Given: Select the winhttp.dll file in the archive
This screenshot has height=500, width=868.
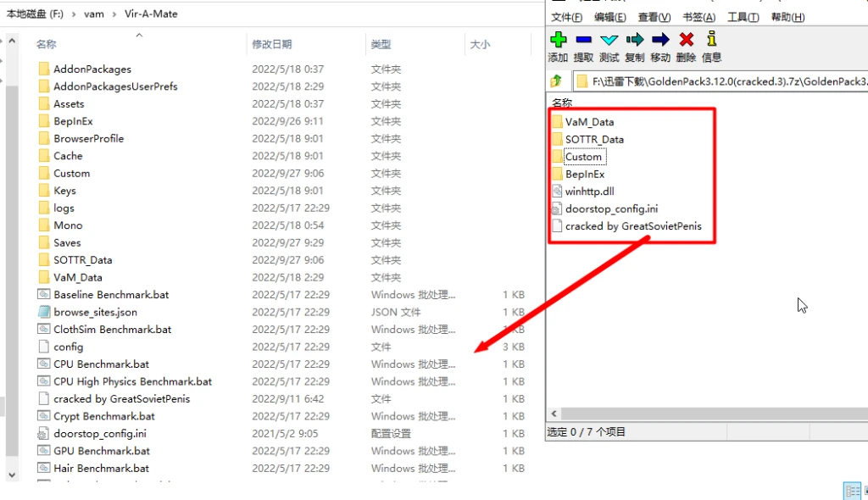Looking at the screenshot, I should point(589,191).
